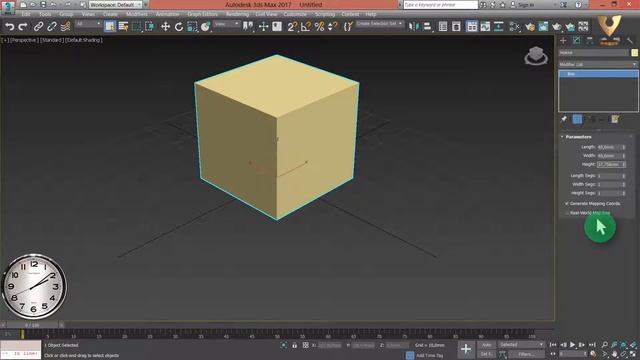The image size is (640, 360).
Task: Click the Pin Stack icon
Action: coord(564,119)
